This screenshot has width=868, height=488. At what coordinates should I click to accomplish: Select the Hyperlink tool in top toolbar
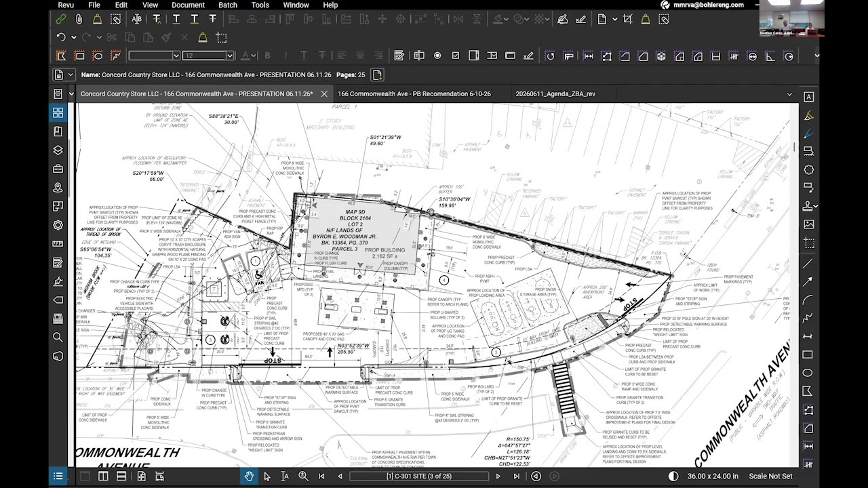pos(61,20)
